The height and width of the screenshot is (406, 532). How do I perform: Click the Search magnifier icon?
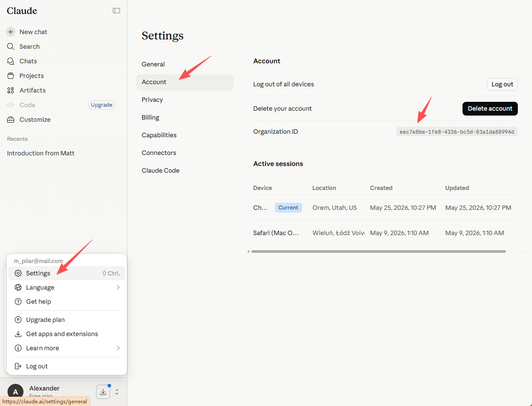click(11, 46)
